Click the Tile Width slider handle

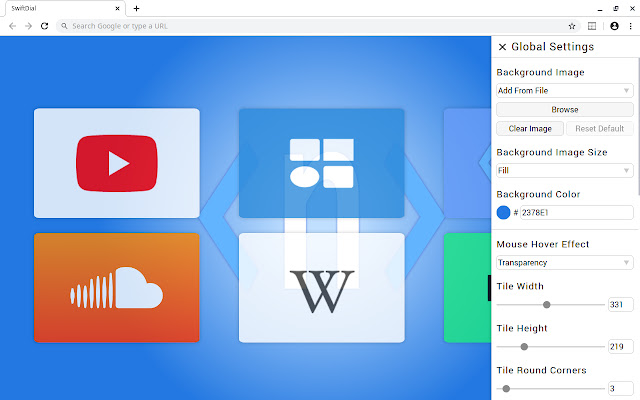(547, 304)
